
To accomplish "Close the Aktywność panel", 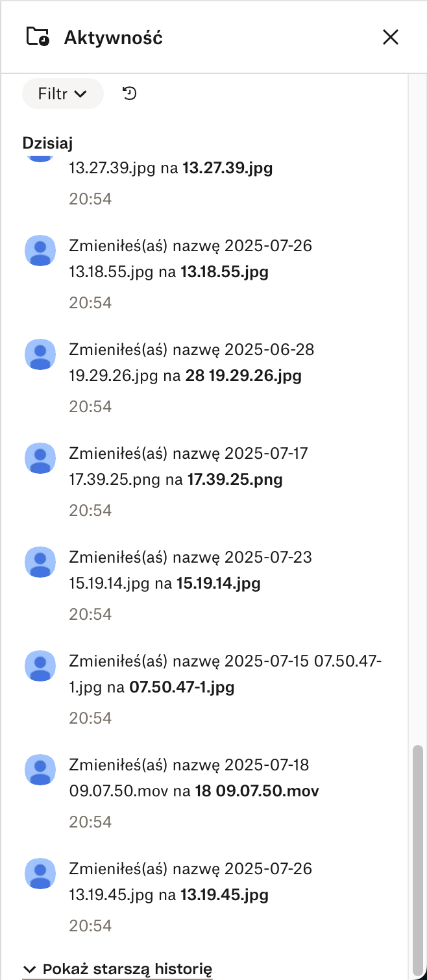I will coord(390,37).
